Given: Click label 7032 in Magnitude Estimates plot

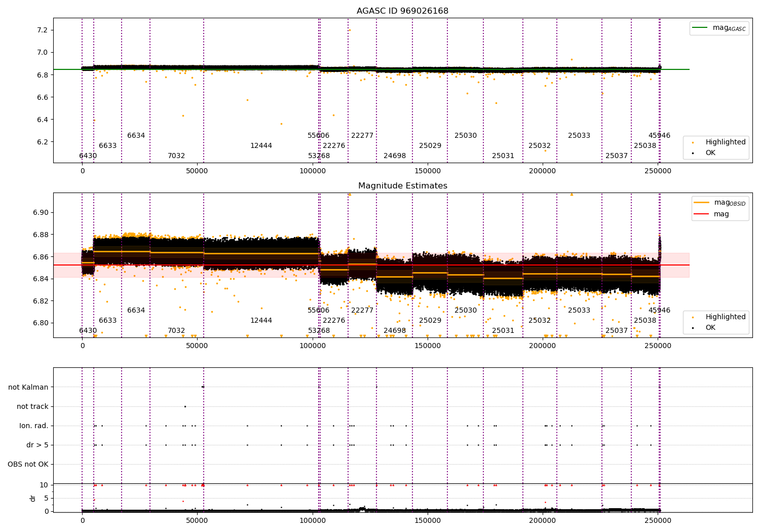Looking at the screenshot, I should [176, 330].
